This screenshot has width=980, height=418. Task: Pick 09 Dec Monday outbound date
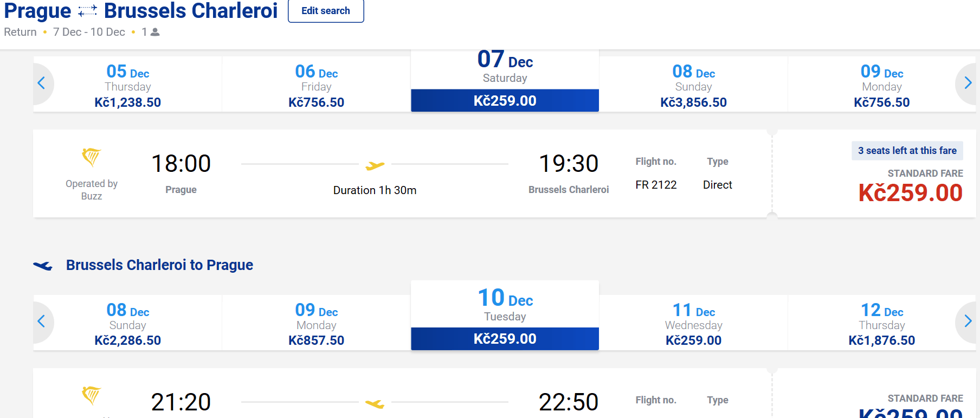[881, 86]
